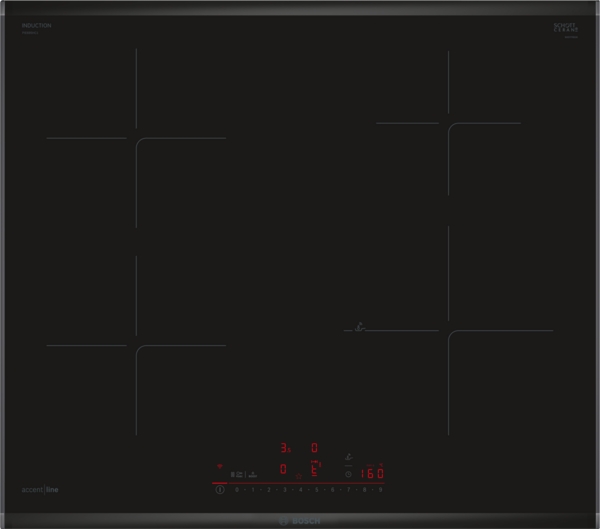The height and width of the screenshot is (529, 600).
Task: Touch the frying sensor pan icon
Action: pos(349,456)
